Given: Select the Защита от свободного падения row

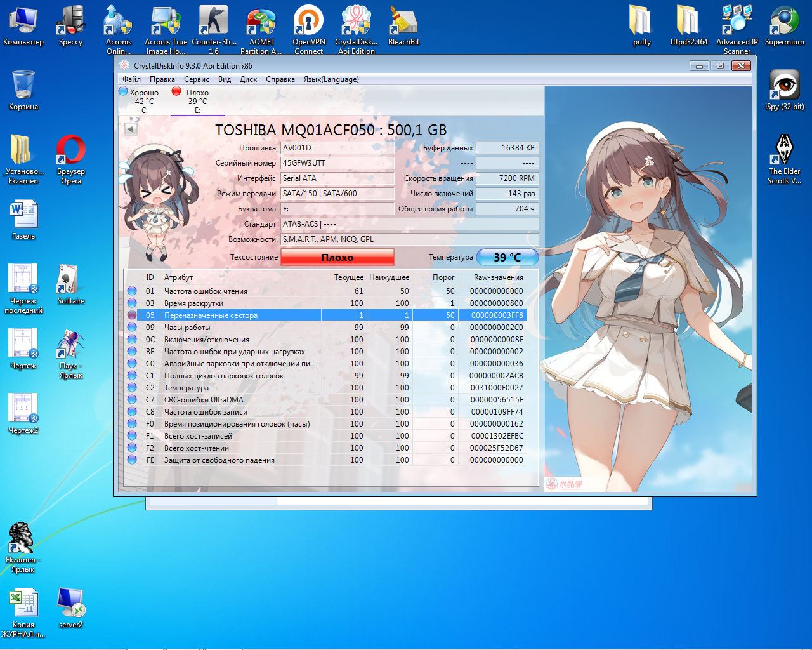Looking at the screenshot, I should point(325,460).
